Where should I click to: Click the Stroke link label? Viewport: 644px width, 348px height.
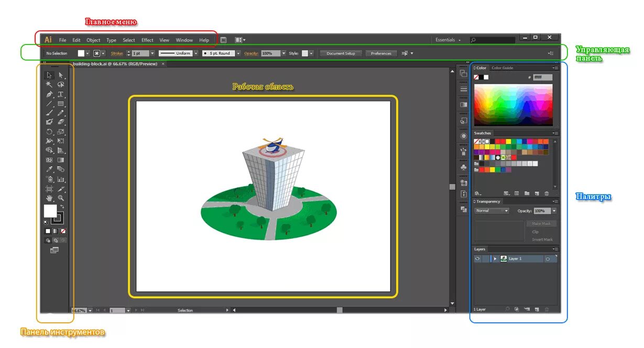tap(116, 53)
